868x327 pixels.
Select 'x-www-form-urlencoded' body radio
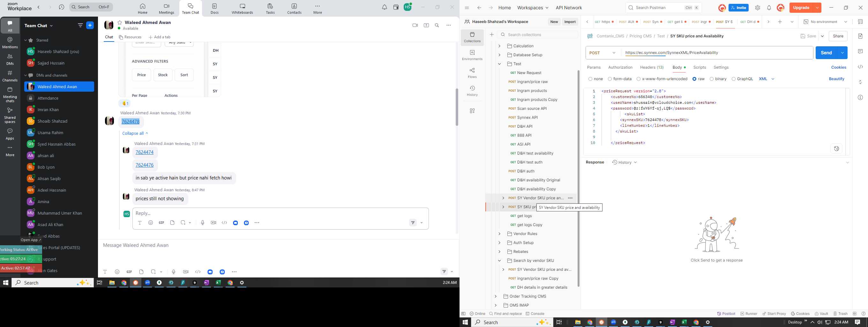point(639,79)
